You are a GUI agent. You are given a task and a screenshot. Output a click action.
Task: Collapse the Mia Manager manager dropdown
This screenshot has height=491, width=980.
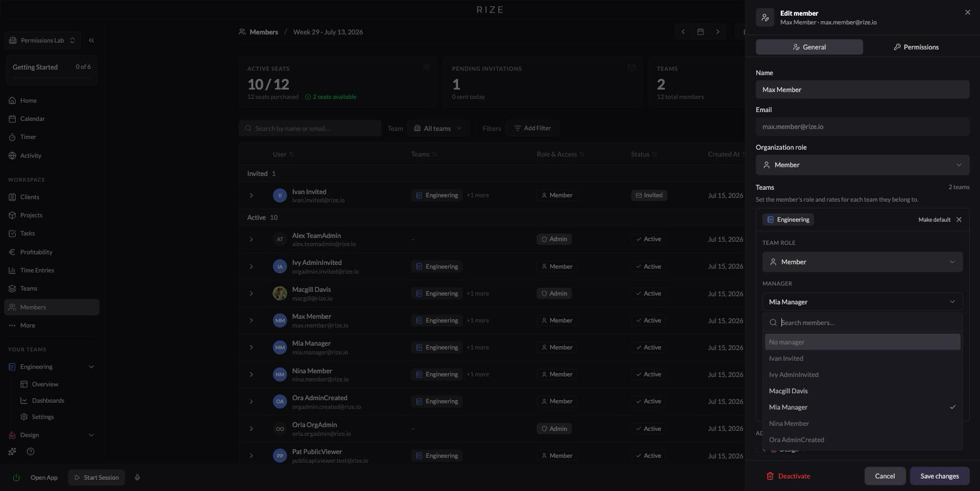pos(862,302)
